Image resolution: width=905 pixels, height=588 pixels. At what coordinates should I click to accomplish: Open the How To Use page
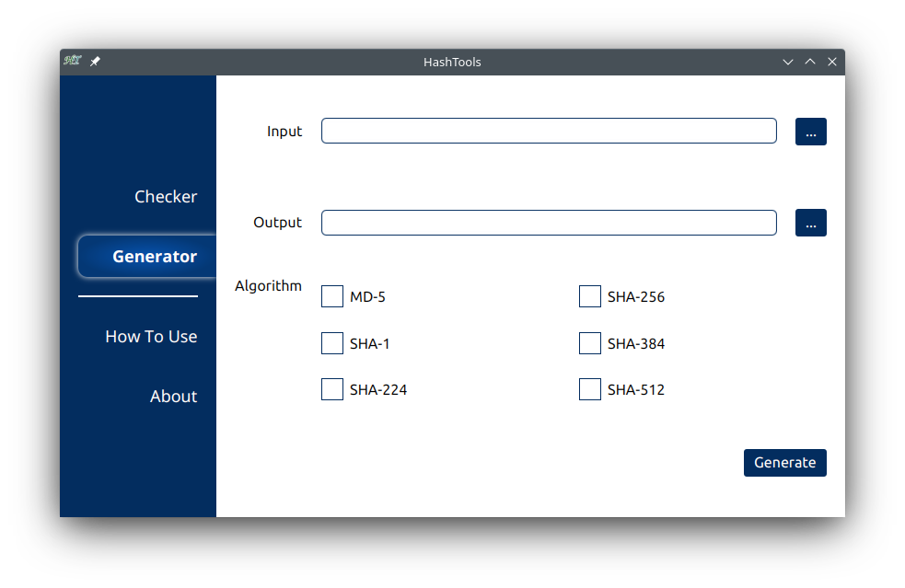click(x=151, y=337)
